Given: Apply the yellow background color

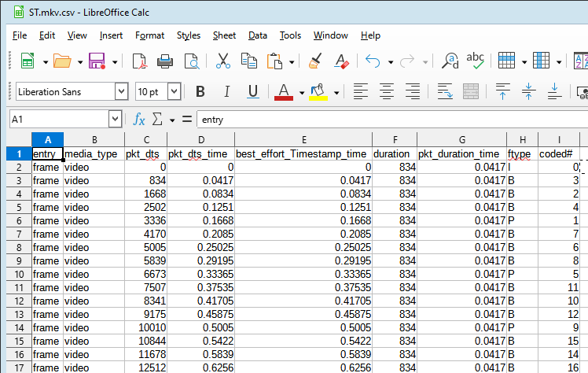Looking at the screenshot, I should coord(318,92).
